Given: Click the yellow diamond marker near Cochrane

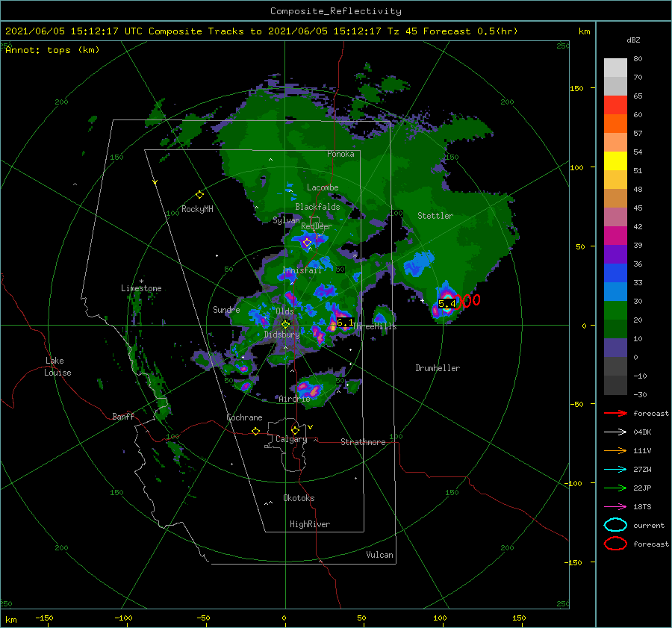Looking at the screenshot, I should [x=255, y=431].
